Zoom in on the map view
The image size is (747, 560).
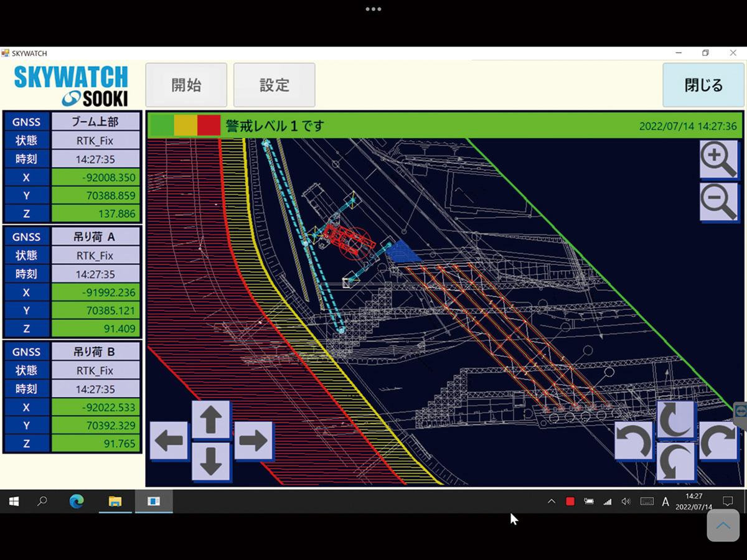(x=718, y=159)
